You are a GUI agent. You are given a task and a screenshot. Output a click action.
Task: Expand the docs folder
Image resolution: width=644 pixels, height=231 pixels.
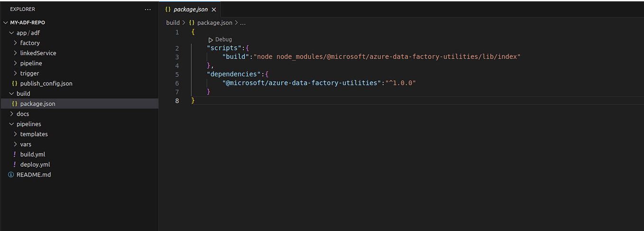tap(12, 114)
